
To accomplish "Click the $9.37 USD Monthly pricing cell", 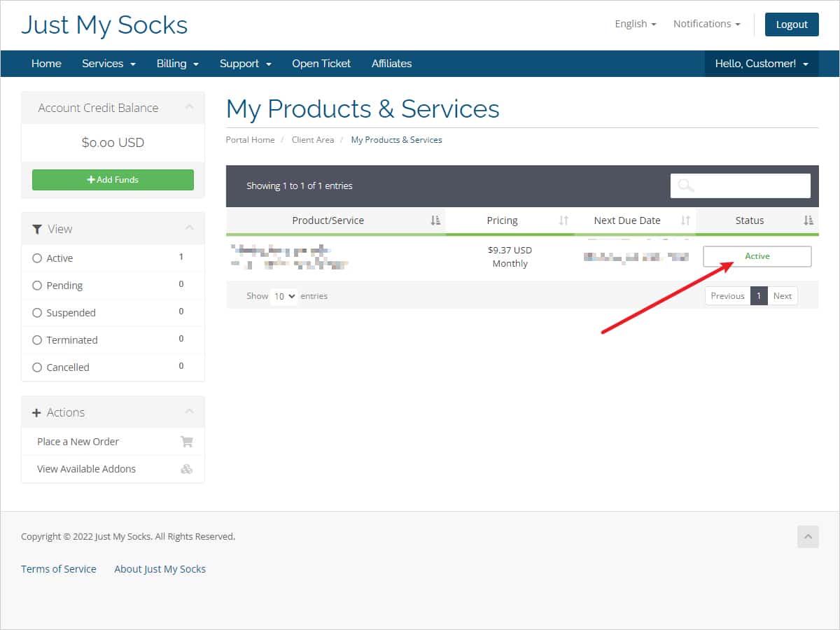I will point(510,257).
